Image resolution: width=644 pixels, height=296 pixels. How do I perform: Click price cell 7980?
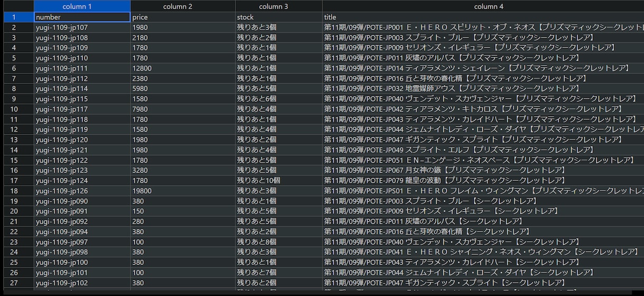183,109
